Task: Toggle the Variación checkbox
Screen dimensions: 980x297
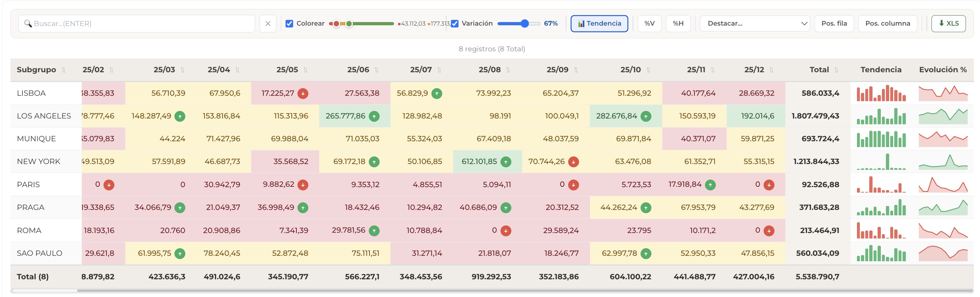Action: point(455,23)
